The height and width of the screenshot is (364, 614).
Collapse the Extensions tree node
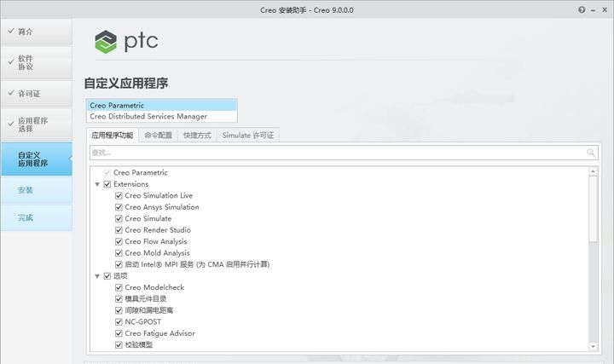tap(97, 184)
